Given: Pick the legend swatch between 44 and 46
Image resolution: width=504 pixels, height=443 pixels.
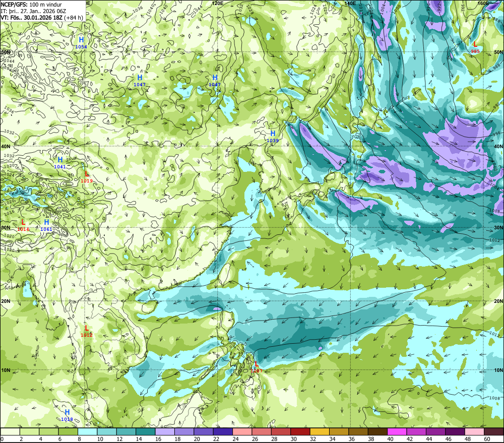Looking at the screenshot, I should (436, 431).
